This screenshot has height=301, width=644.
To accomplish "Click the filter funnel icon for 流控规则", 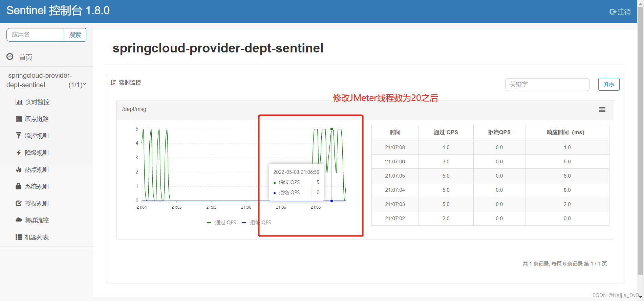I will (x=19, y=136).
